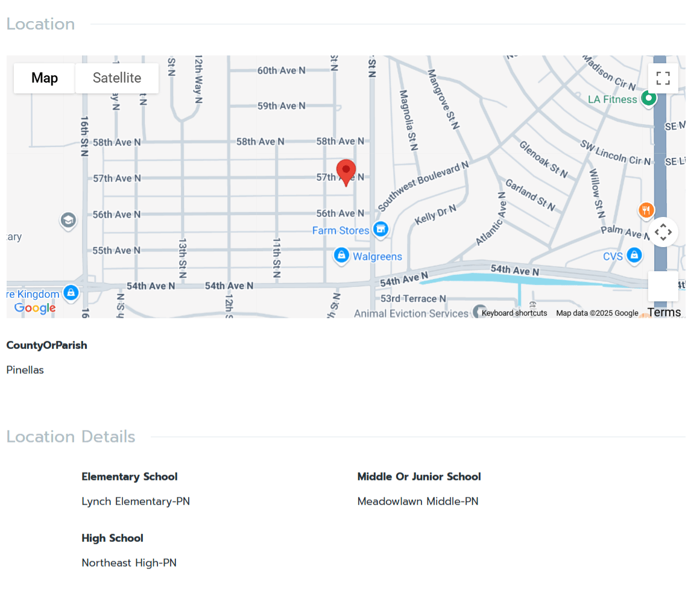The width and height of the screenshot is (691, 616).
Task: Switch to Map view
Action: tap(45, 78)
